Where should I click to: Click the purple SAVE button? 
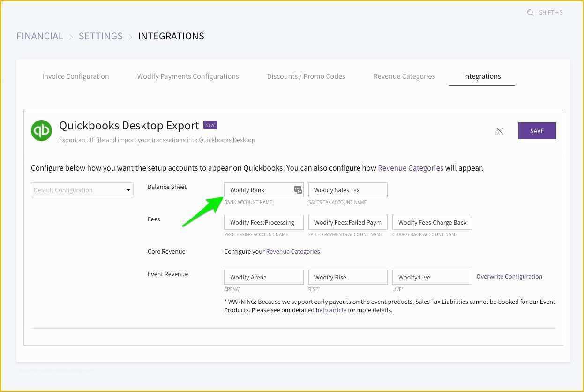pyautogui.click(x=537, y=131)
